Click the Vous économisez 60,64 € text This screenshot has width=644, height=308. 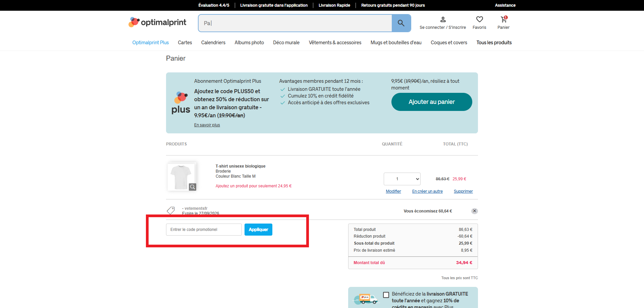pos(428,211)
